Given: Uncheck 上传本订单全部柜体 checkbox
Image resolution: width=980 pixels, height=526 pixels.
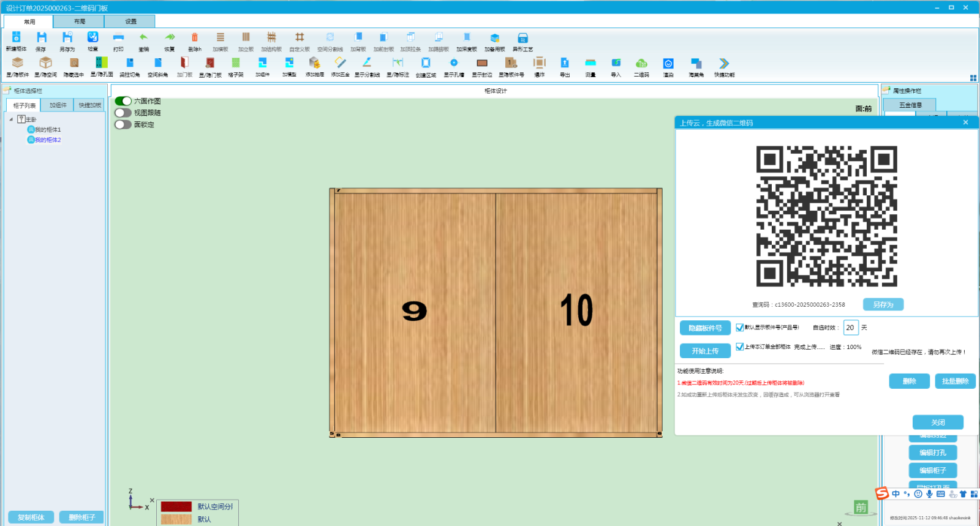Looking at the screenshot, I should point(740,347).
